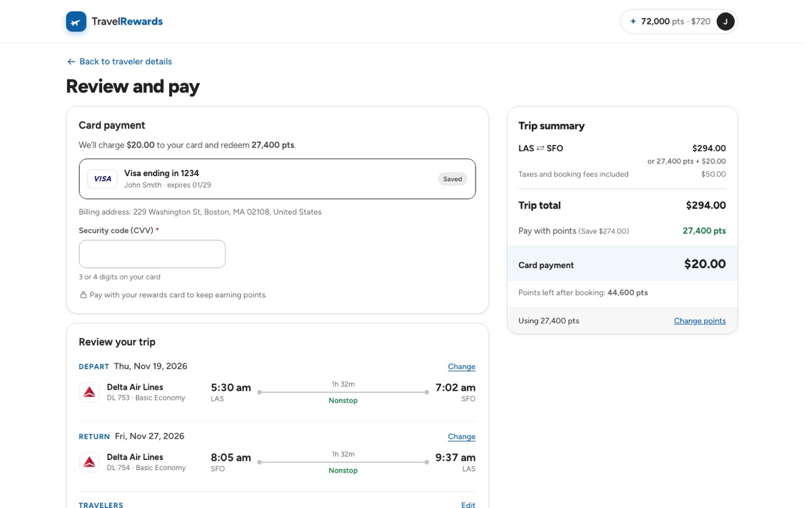Image resolution: width=812 pixels, height=508 pixels.
Task: Click the 1h 32m duration on departing flight
Action: (343, 384)
